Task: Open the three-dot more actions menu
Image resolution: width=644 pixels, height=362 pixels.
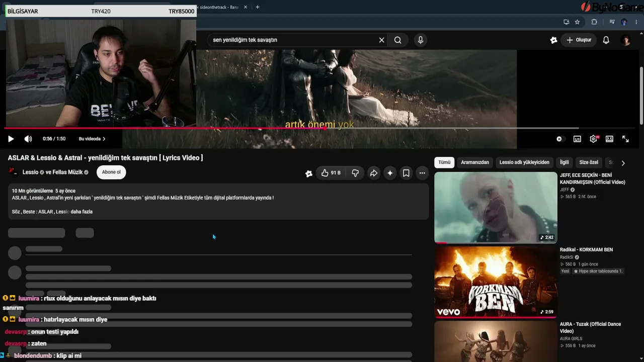Action: [422, 173]
